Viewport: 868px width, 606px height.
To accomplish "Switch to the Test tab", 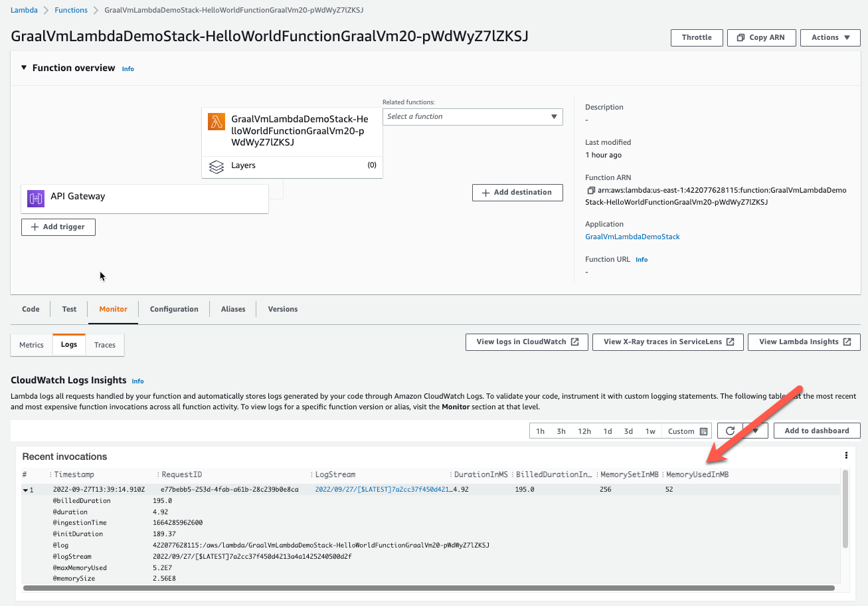I will click(70, 309).
